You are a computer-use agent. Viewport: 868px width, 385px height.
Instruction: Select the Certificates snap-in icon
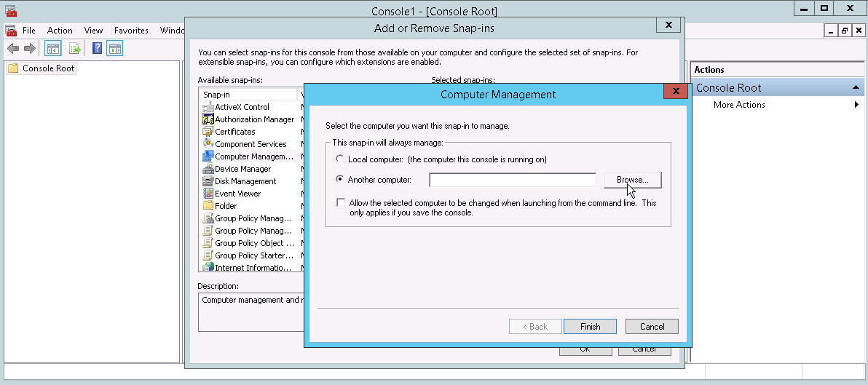click(x=208, y=132)
